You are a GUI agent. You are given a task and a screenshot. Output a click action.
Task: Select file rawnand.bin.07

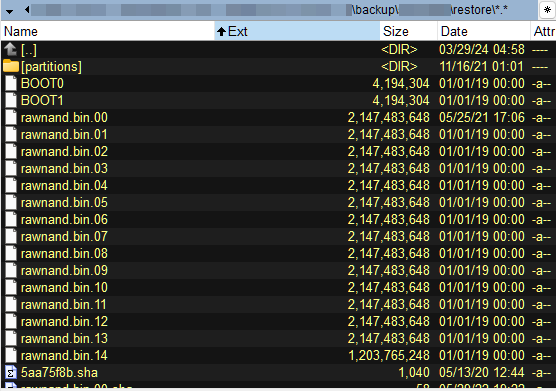coord(64,237)
